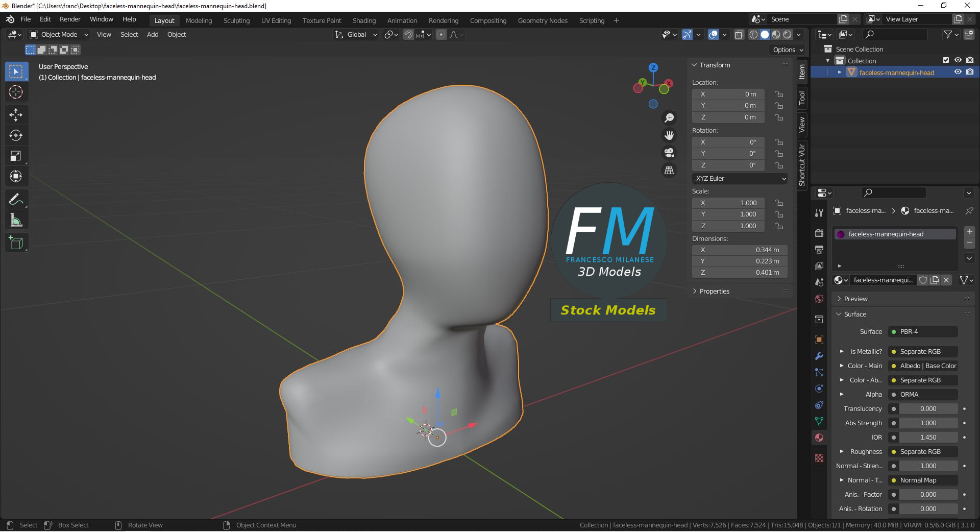Hide Collection in viewport via eye icon
980x532 pixels.
[958, 60]
